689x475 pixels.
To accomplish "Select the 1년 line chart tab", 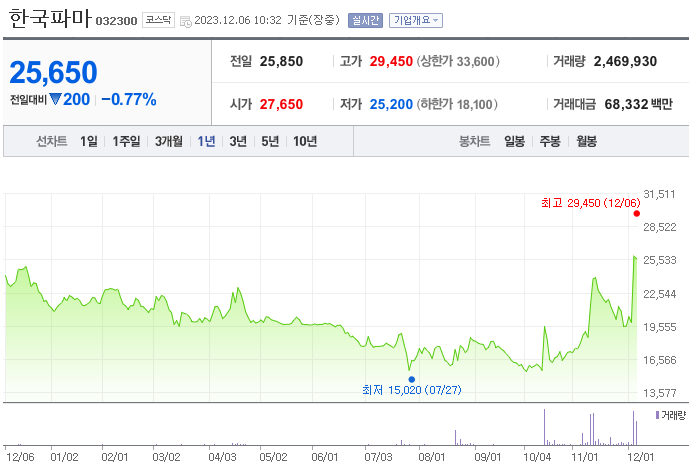I will [x=206, y=141].
